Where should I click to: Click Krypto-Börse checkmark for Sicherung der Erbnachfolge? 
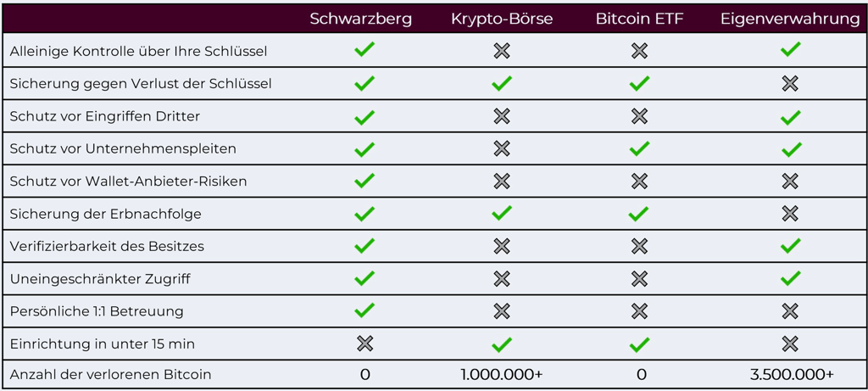click(x=502, y=213)
